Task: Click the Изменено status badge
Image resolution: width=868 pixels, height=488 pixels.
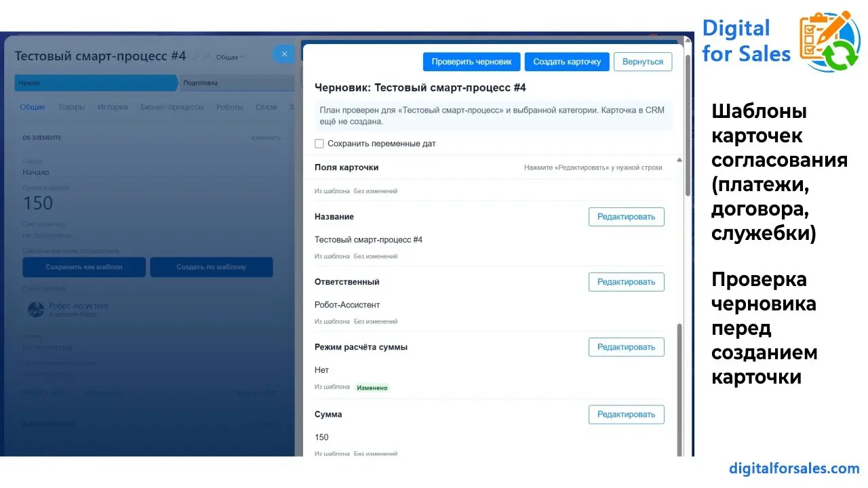Action: tap(372, 388)
